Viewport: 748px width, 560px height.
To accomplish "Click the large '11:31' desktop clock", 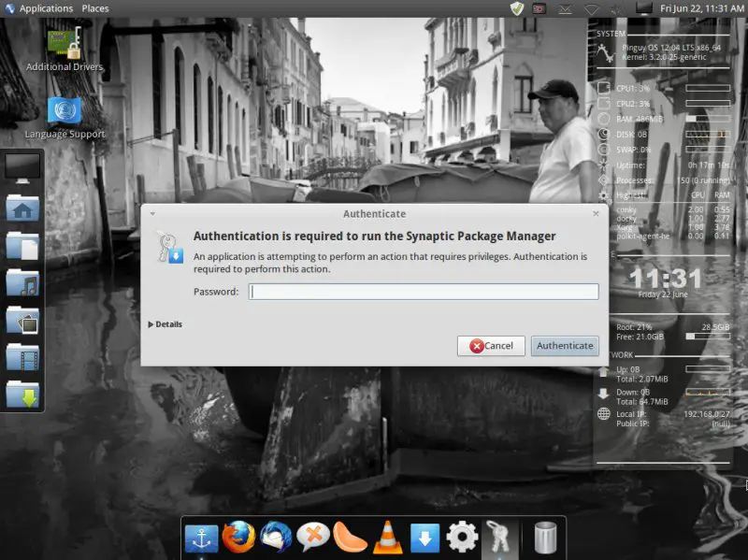I will click(x=665, y=278).
